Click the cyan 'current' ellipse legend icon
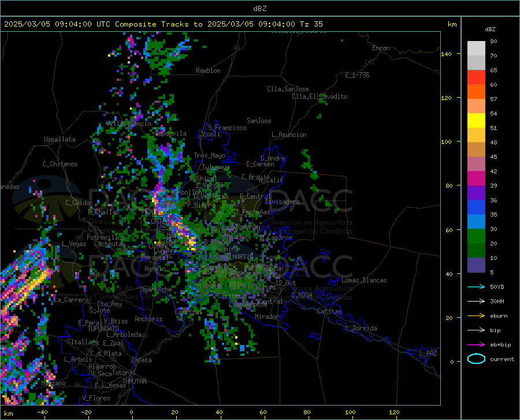 click(476, 359)
